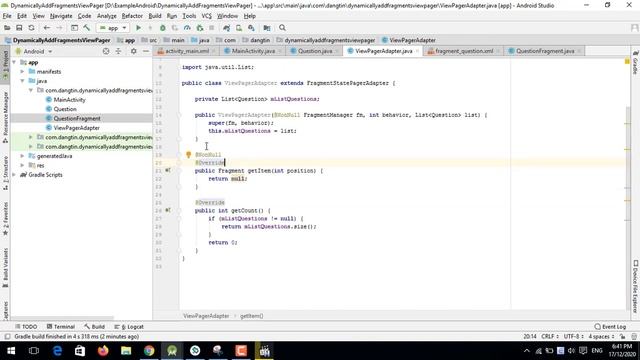This screenshot has height=360, width=640.
Task: Click the getItem() breadcrumb below editor
Action: (251, 316)
